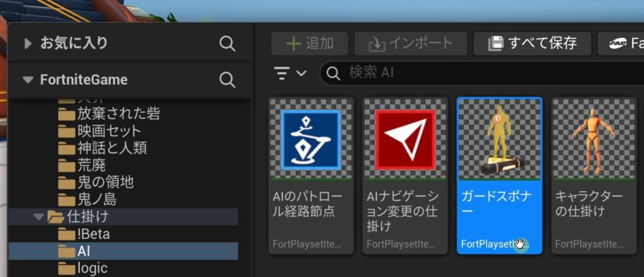Screen dimensions: 644x277
Task: Click search icon in FortniteGame header
Action: tap(227, 80)
